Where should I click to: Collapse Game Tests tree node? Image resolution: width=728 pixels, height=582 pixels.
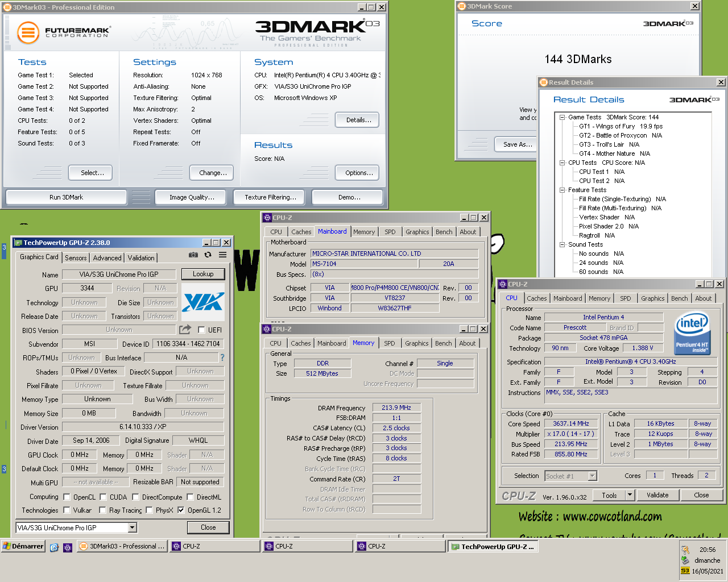(x=562, y=117)
